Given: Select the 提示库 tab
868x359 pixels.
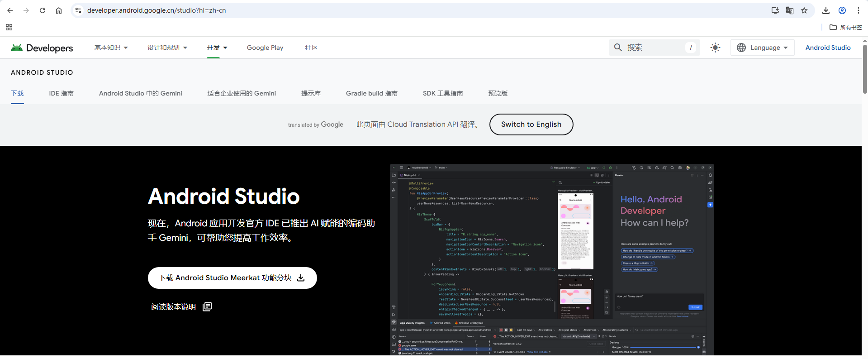Looking at the screenshot, I should pos(311,93).
